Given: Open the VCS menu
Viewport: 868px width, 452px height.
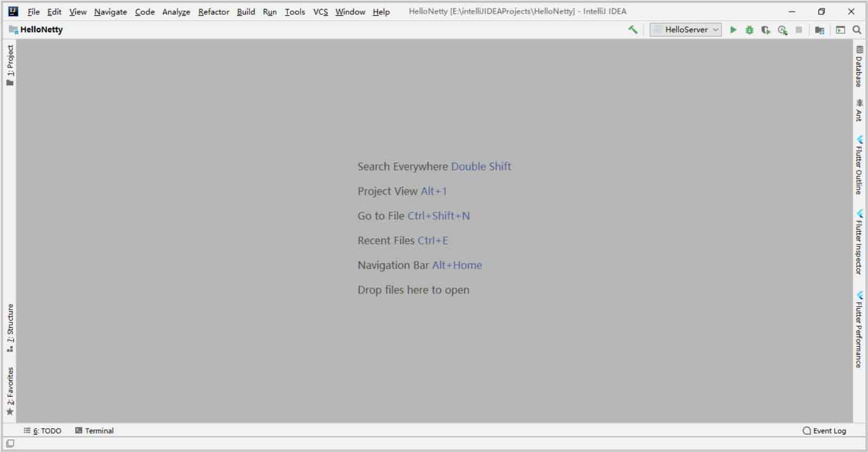Looking at the screenshot, I should [320, 12].
